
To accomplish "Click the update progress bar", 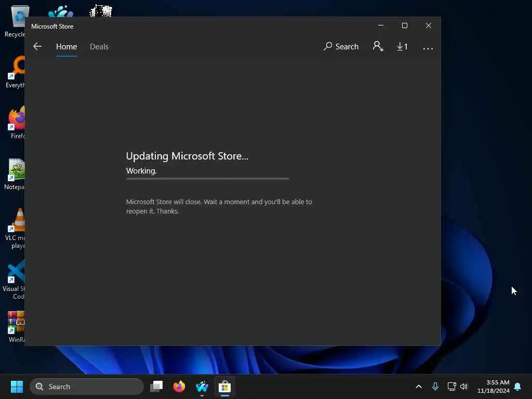I will tap(207, 179).
